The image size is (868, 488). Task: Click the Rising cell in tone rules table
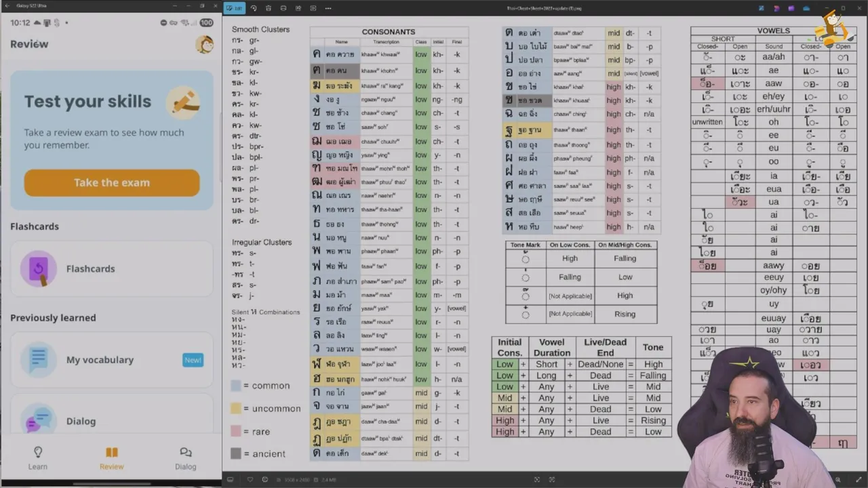coord(653,420)
